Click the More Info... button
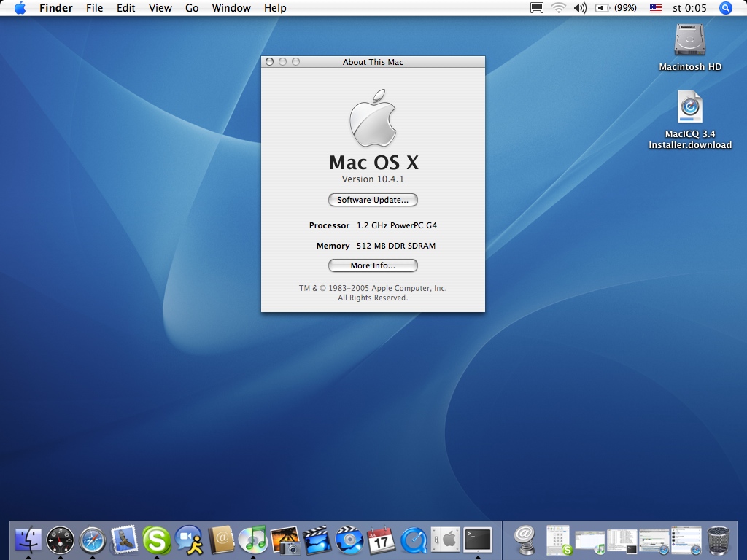 point(373,265)
